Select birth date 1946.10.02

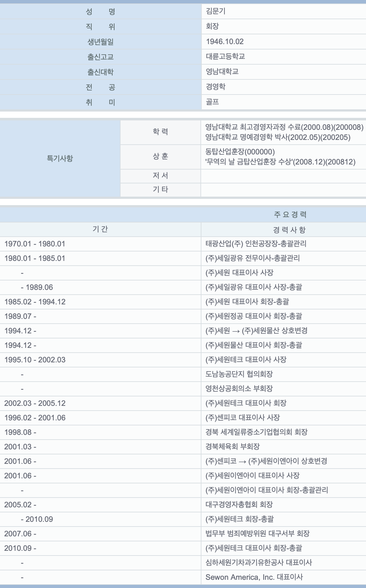[225, 42]
